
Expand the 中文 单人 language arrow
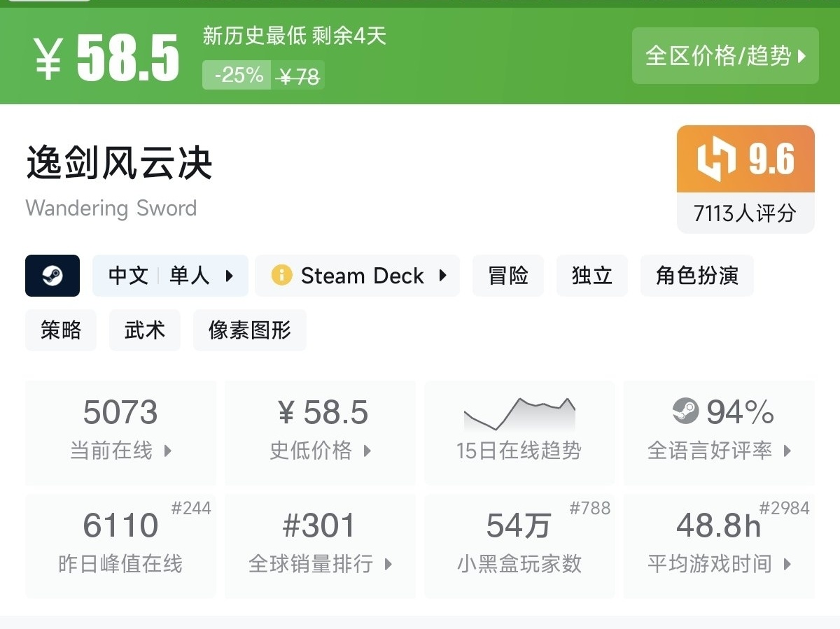(x=230, y=276)
